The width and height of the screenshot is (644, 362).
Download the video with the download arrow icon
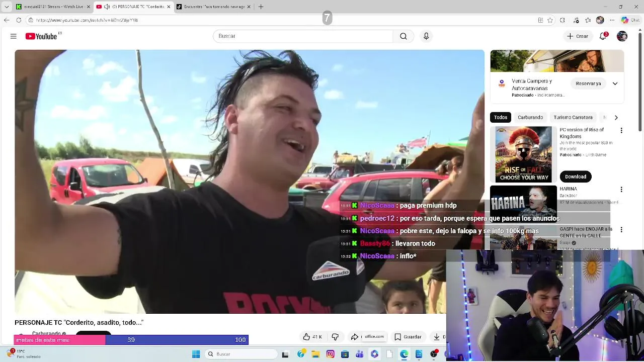[x=437, y=337]
